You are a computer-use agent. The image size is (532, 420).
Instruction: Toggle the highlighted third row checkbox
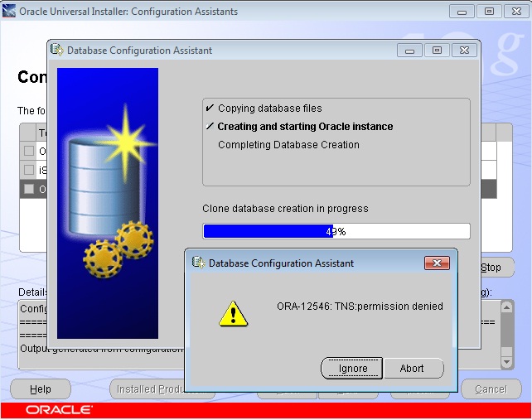(29, 189)
